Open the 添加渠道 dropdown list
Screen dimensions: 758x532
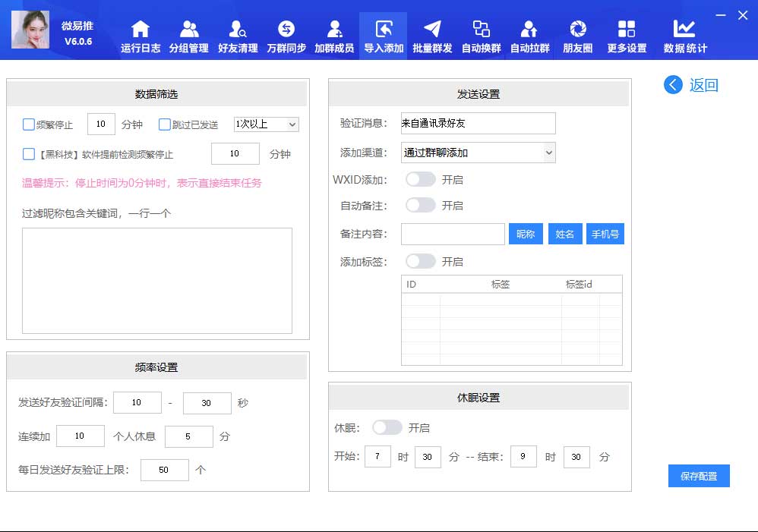point(478,153)
